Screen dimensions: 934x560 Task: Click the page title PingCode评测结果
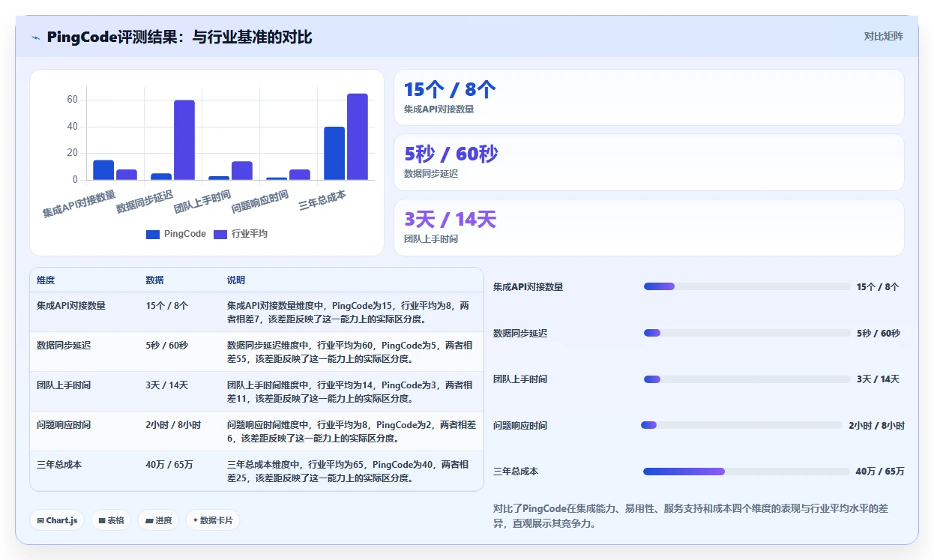coord(179,37)
